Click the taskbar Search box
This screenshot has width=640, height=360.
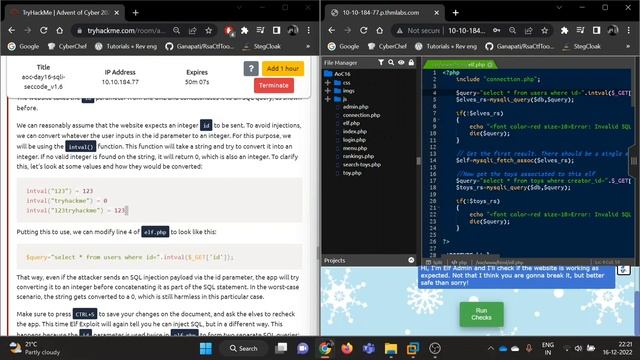pyautogui.click(x=244, y=348)
